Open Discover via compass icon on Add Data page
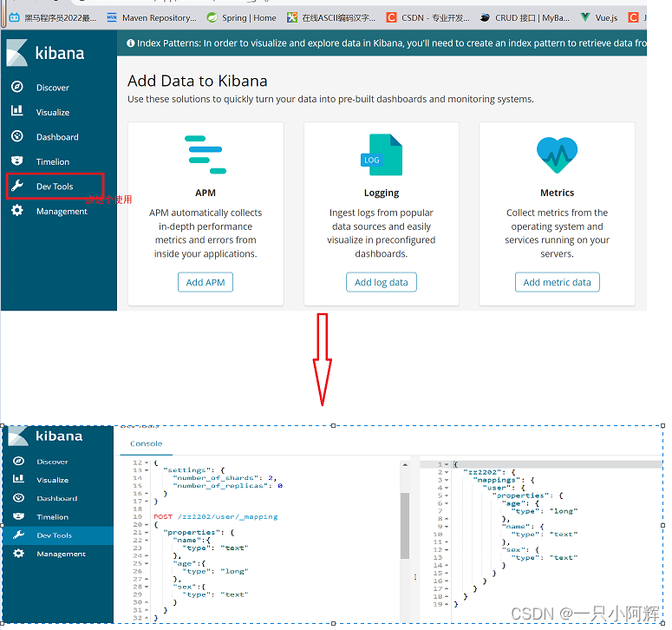This screenshot has height=630, width=672. point(17,87)
